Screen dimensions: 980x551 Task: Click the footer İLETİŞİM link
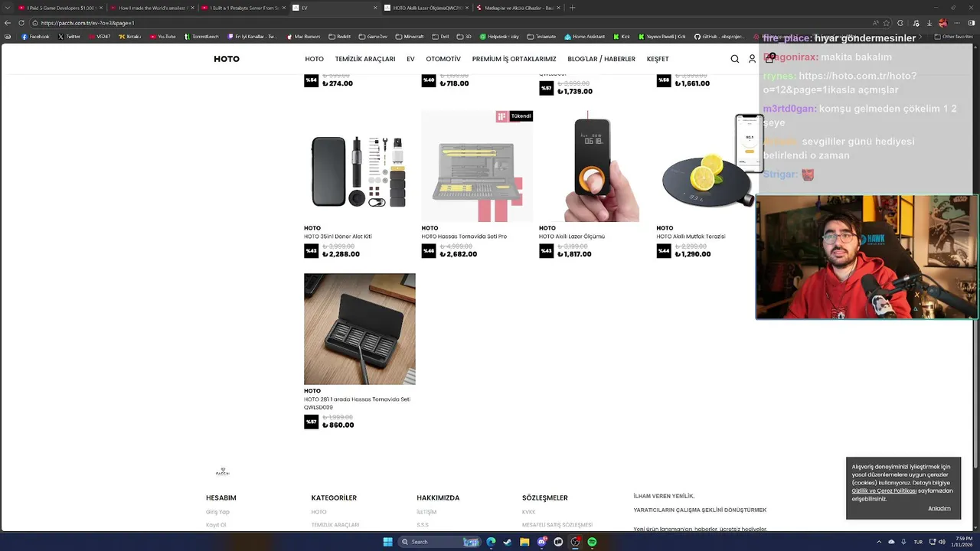tap(426, 512)
